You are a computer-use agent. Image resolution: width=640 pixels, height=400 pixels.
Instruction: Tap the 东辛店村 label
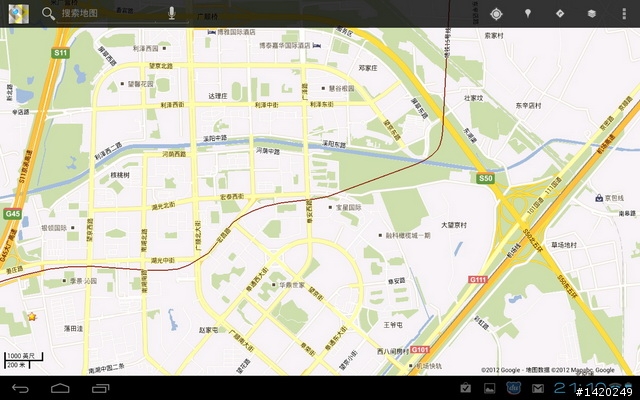click(x=528, y=105)
